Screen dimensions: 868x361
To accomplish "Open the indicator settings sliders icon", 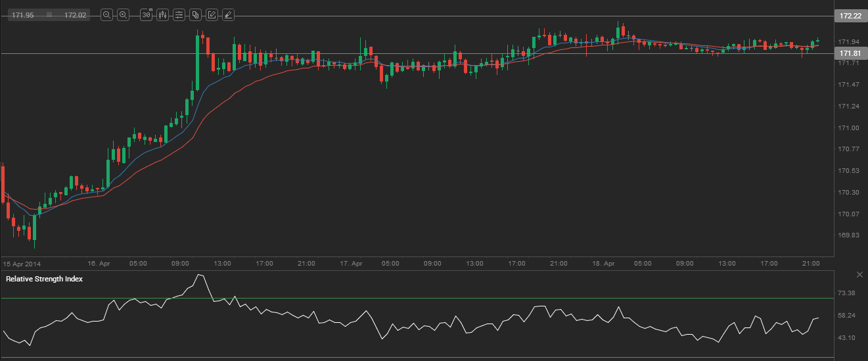I will 179,14.
